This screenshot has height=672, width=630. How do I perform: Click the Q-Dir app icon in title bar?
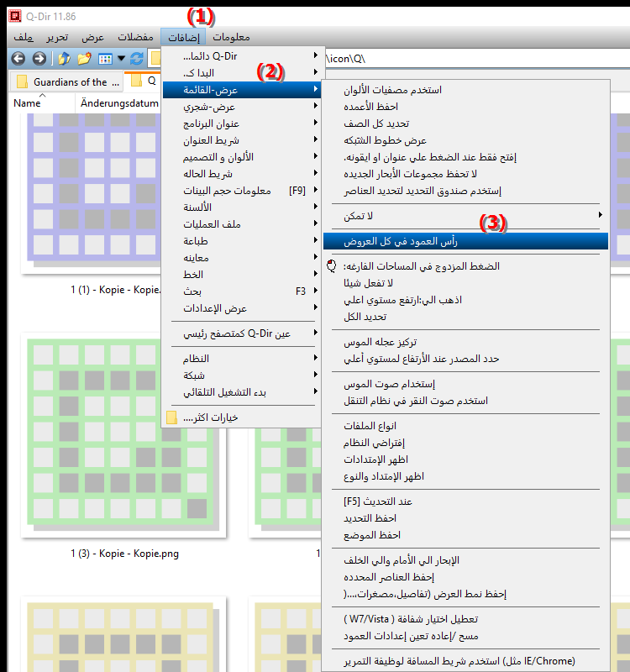(15, 17)
